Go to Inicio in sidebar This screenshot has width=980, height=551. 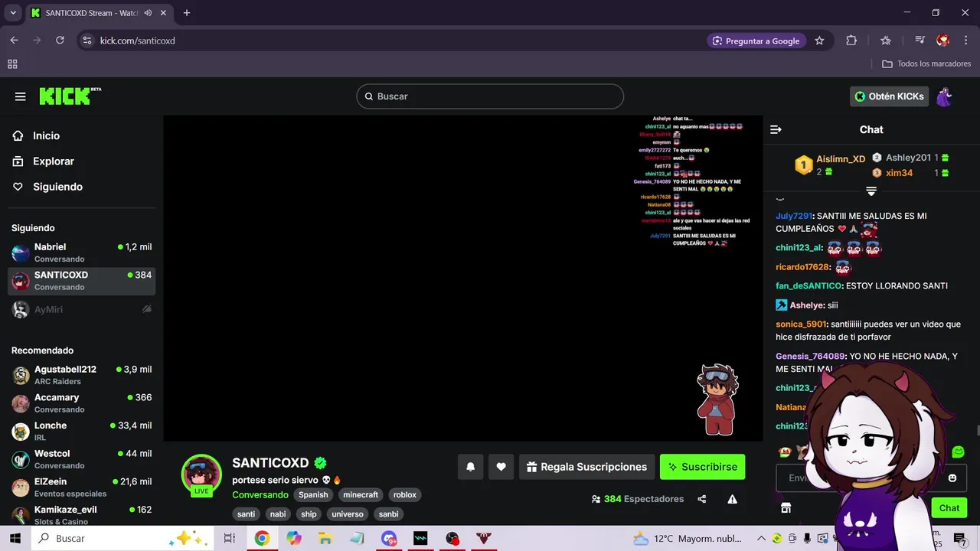point(46,135)
